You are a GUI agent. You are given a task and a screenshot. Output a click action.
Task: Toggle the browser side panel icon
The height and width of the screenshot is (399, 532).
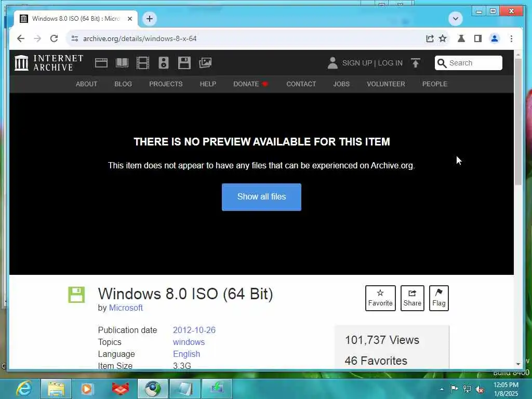tap(478, 38)
